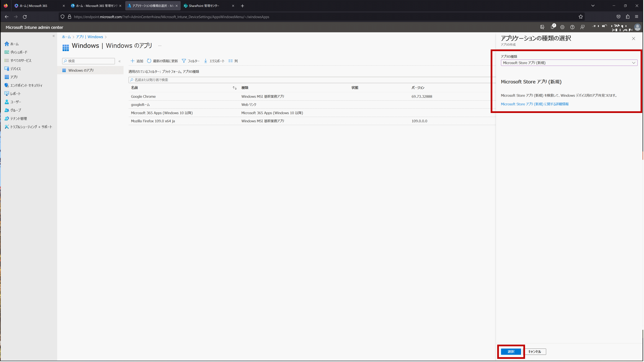This screenshot has height=362, width=644.
Task: Click the 選択 button
Action: [x=511, y=351]
